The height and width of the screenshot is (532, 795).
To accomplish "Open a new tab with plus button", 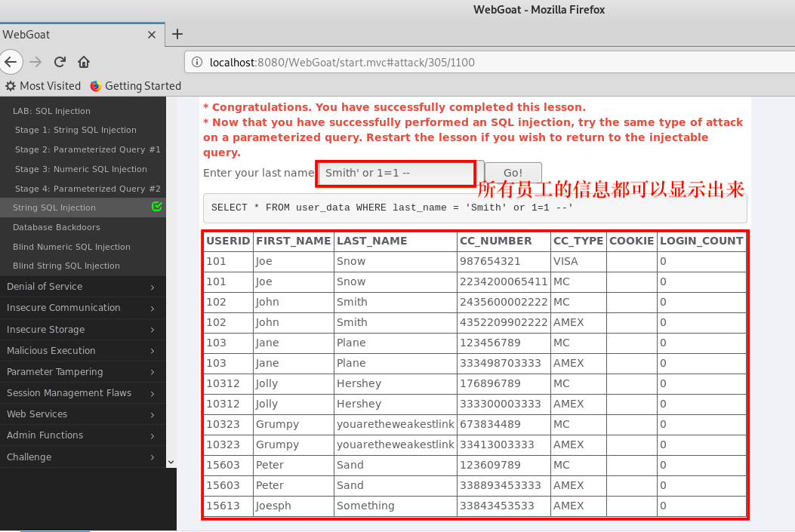I will click(177, 35).
